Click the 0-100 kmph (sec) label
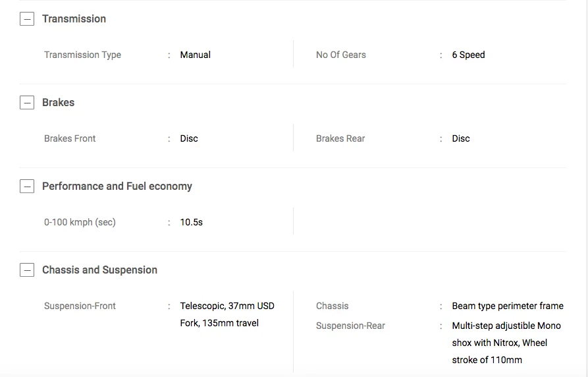 click(x=80, y=222)
